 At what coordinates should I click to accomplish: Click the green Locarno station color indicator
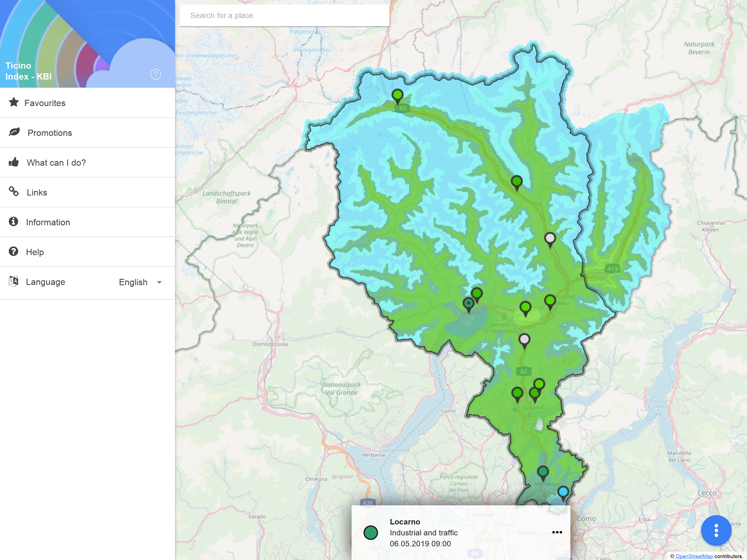pyautogui.click(x=370, y=533)
